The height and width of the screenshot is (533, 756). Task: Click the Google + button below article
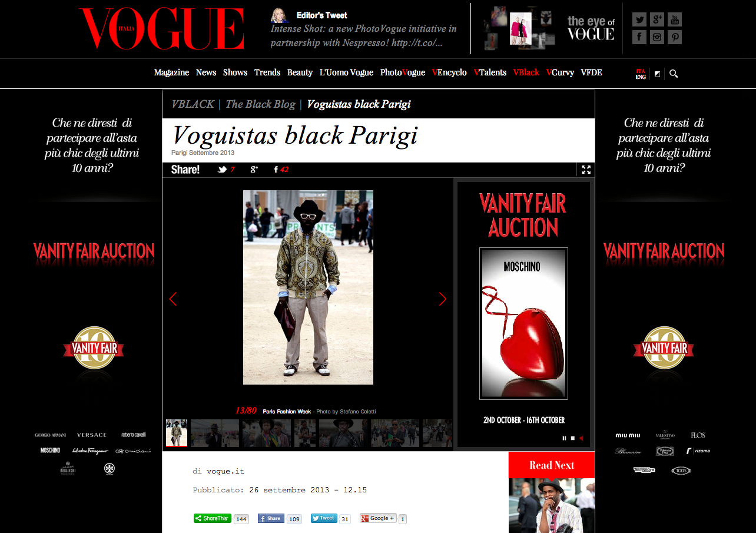pyautogui.click(x=378, y=518)
